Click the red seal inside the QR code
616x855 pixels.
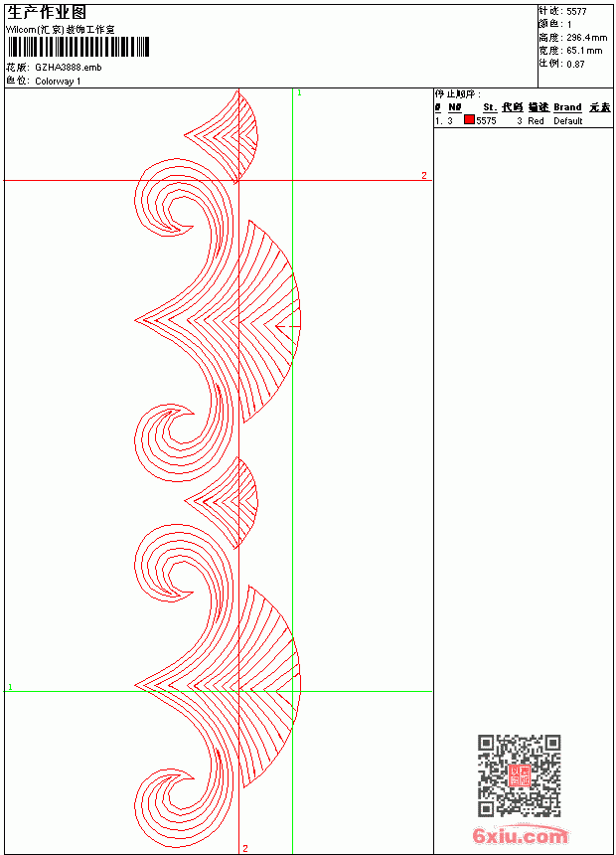coord(520,775)
